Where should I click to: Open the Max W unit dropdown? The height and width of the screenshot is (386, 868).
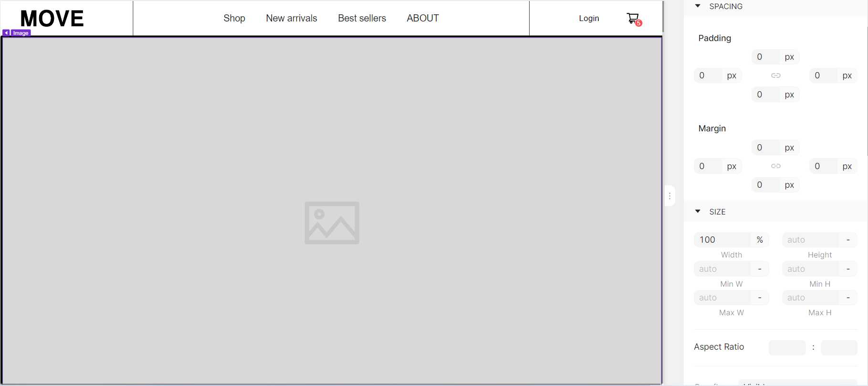[760, 298]
